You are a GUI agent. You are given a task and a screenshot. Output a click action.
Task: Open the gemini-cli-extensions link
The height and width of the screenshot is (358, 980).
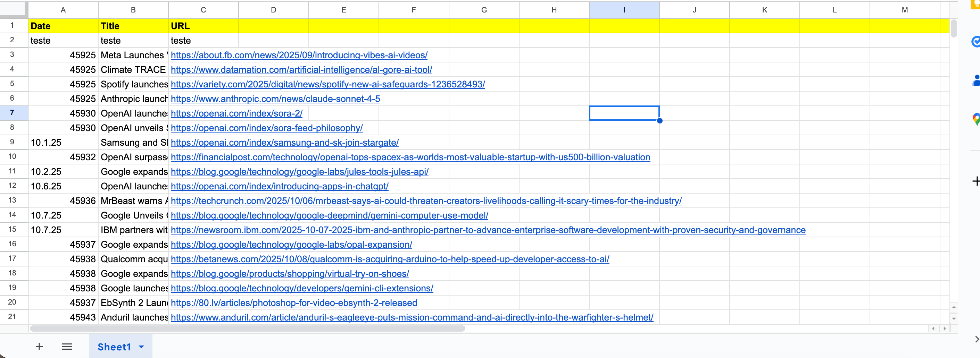302,288
